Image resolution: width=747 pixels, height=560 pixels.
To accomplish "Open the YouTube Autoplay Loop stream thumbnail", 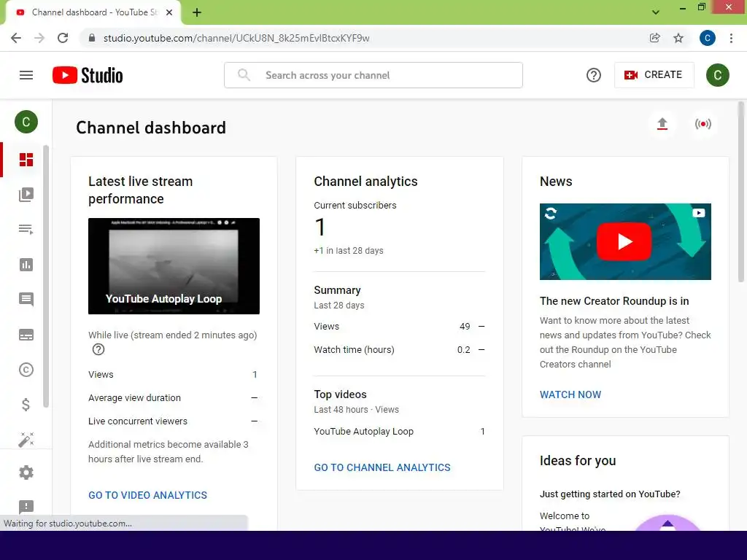I will [174, 266].
